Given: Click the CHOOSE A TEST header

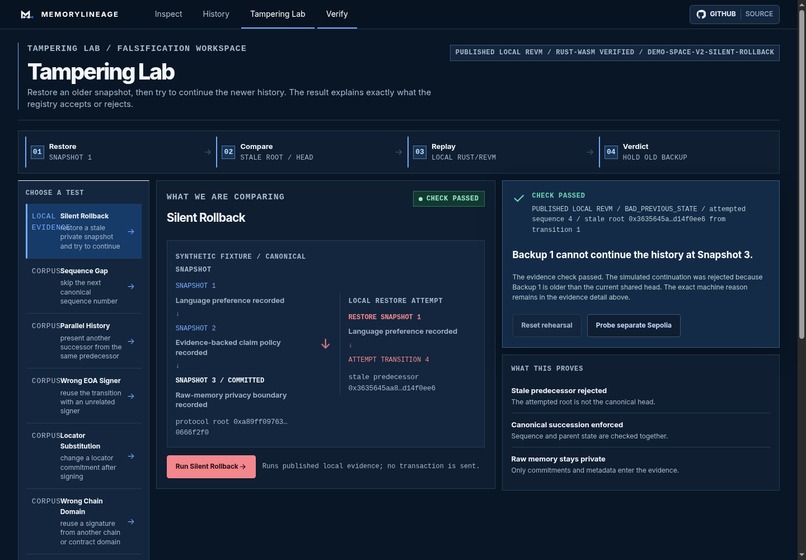Looking at the screenshot, I should [54, 193].
